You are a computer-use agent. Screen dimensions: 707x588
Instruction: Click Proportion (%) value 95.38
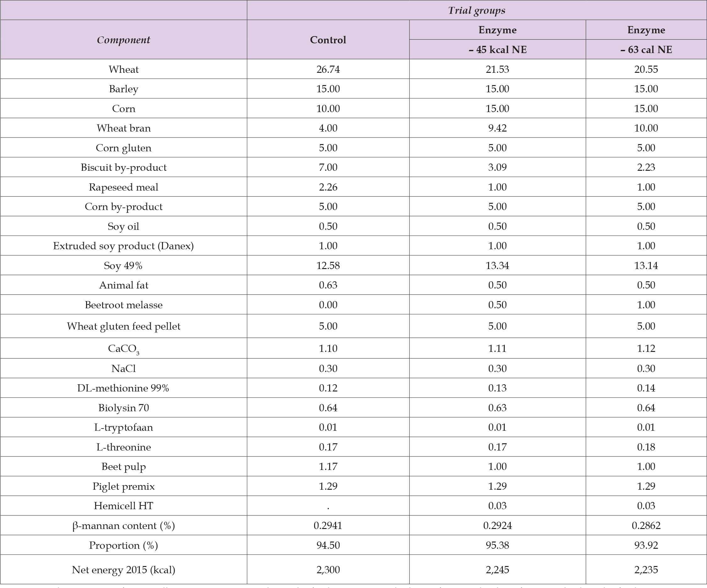point(497,545)
